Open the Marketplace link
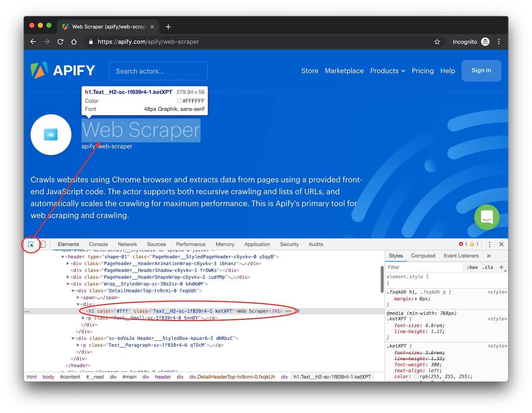Image resolution: width=532 pixels, height=413 pixels. (344, 71)
